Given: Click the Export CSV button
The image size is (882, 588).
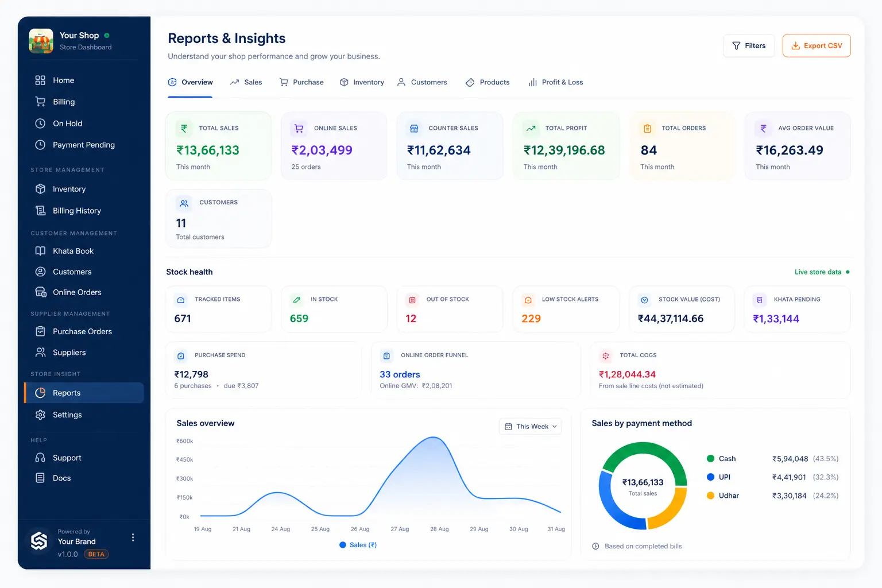Looking at the screenshot, I should (x=817, y=45).
